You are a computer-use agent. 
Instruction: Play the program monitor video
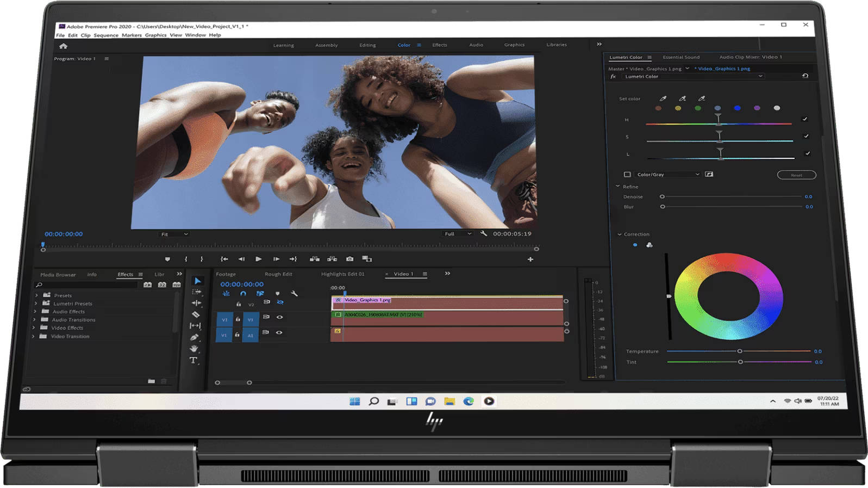tap(259, 259)
